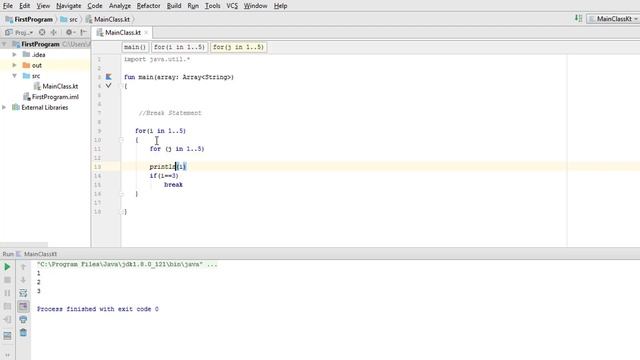Select FirstProgram.iml in the project tree
The image size is (640, 360).
pyautogui.click(x=55, y=97)
